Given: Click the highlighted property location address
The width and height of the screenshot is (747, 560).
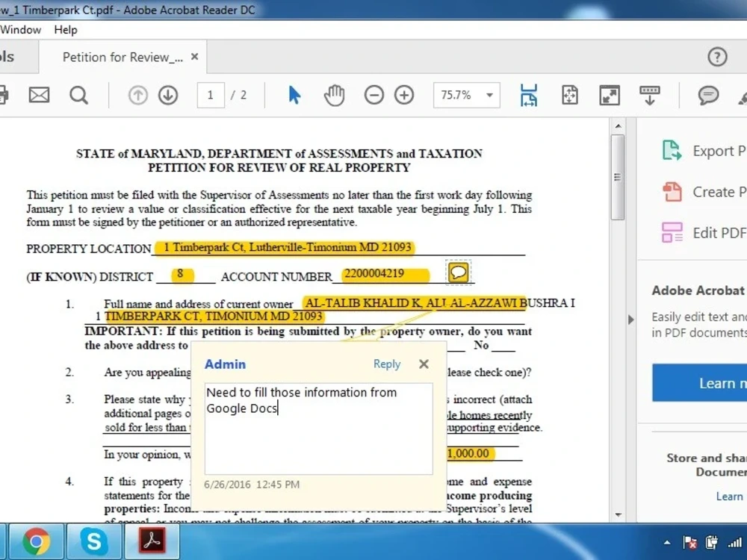Looking at the screenshot, I should [285, 247].
